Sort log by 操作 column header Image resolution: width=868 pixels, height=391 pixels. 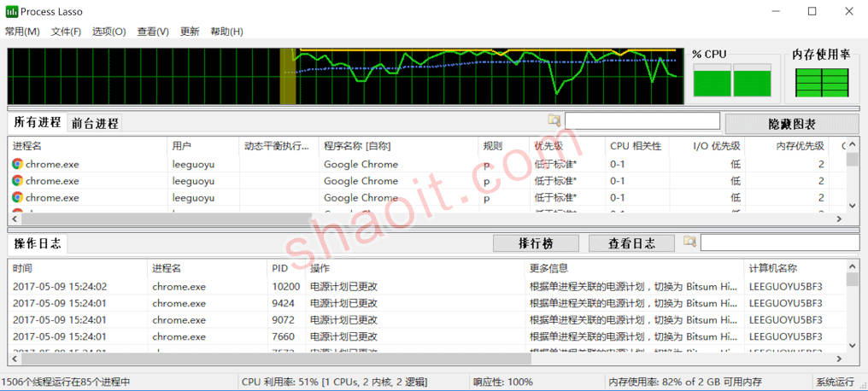pos(414,268)
